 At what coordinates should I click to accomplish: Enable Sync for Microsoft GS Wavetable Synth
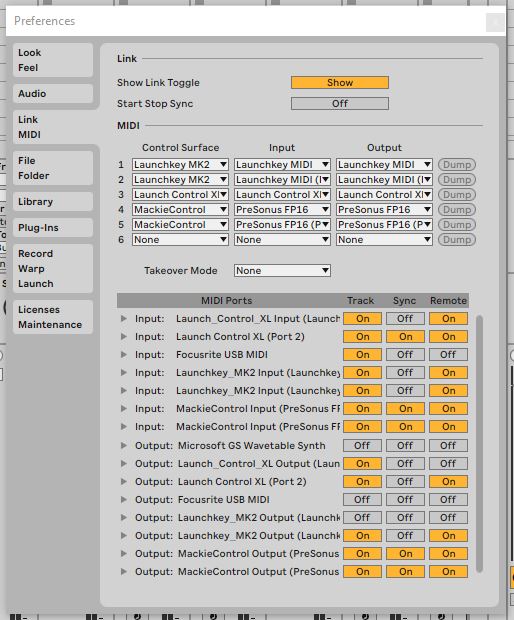[405, 446]
